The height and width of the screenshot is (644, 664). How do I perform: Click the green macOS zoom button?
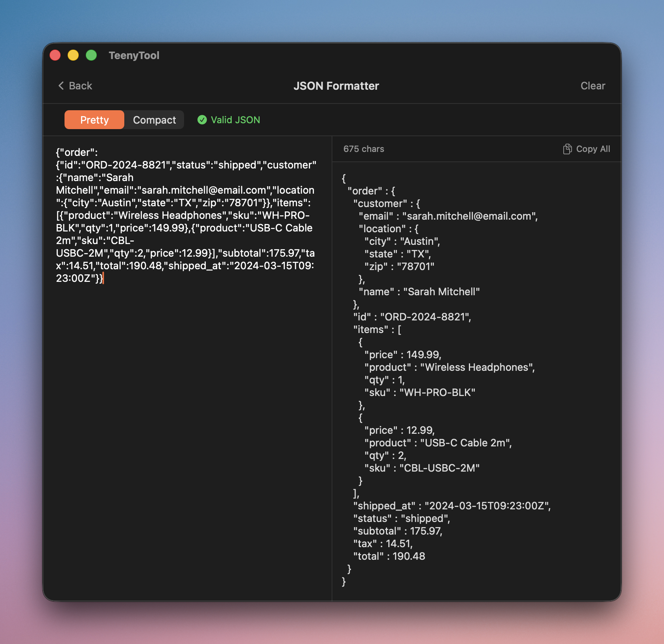pyautogui.click(x=91, y=56)
